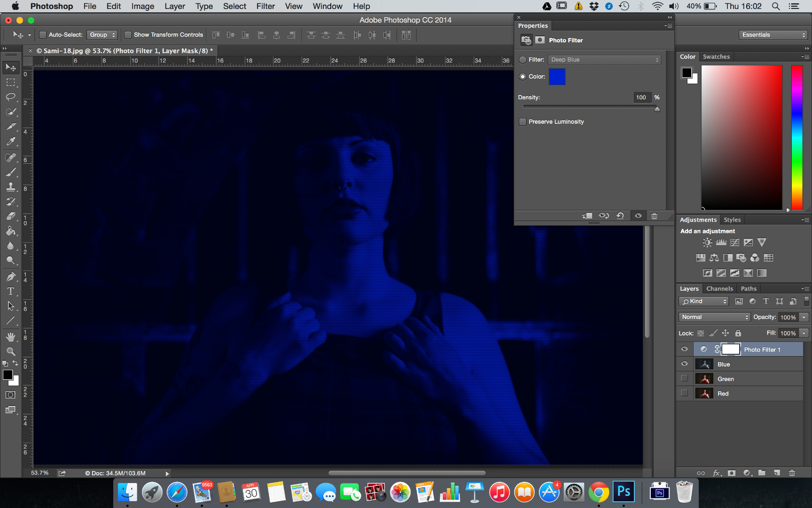This screenshot has width=812, height=508.
Task: Open the Auto-Select Group dropdown
Action: (102, 35)
